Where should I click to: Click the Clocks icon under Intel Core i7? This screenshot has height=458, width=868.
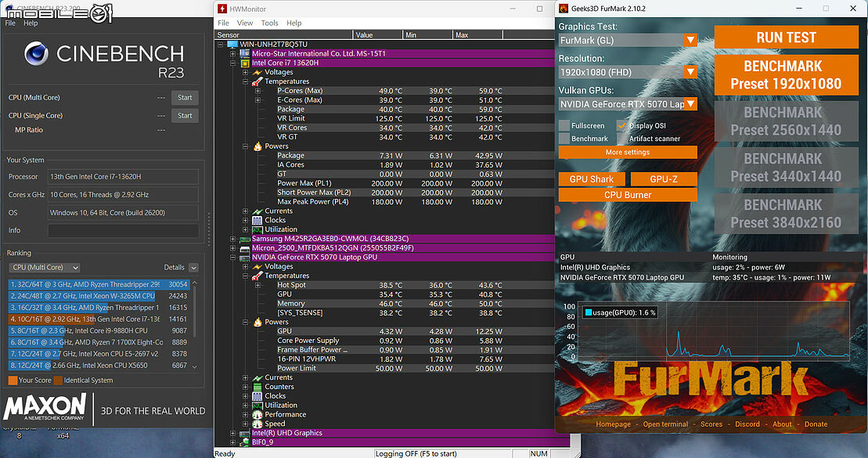258,221
